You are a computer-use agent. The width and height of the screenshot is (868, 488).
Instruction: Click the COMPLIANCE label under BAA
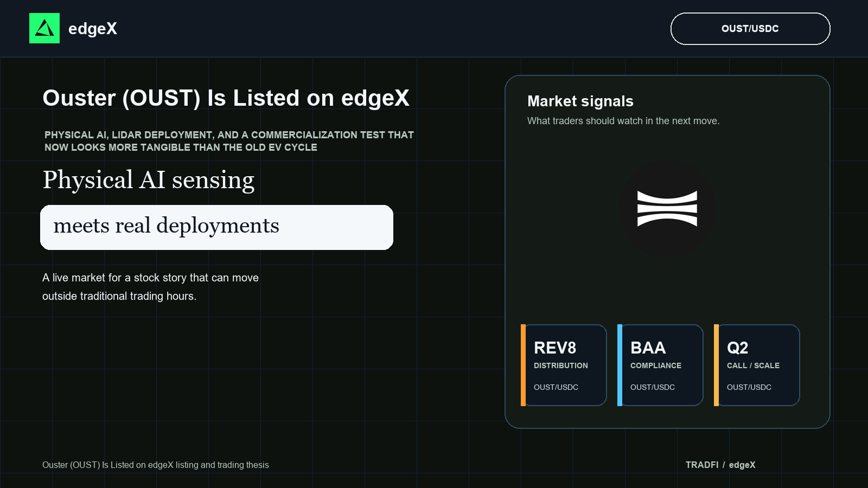pos(656,365)
